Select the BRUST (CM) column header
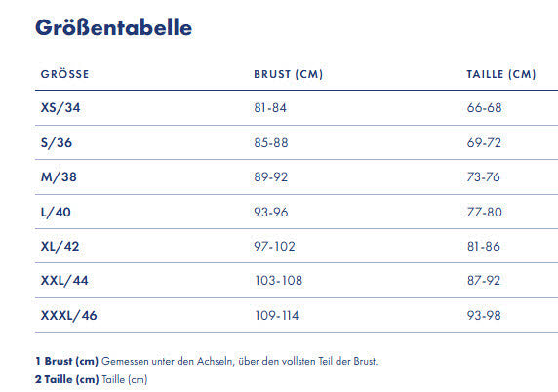 pyautogui.click(x=288, y=74)
